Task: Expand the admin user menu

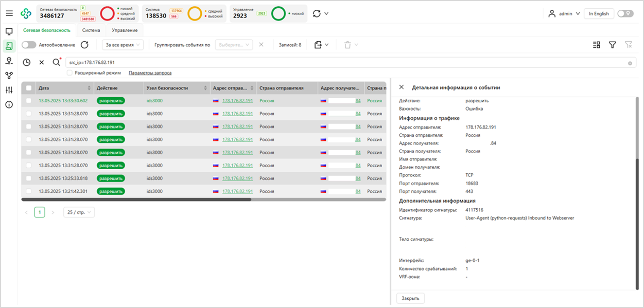Action: point(564,13)
